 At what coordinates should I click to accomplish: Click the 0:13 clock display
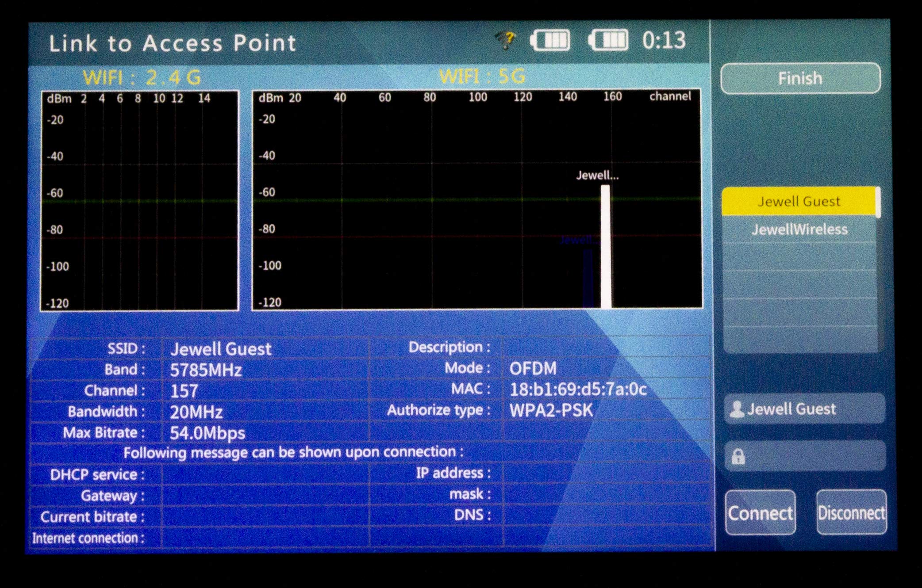664,41
